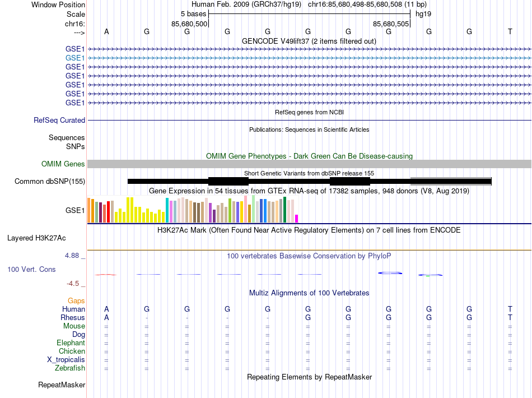This screenshot has height=398, width=532.
Task: Click Short Genetic Variants from dbSNP title
Action: (x=309, y=173)
